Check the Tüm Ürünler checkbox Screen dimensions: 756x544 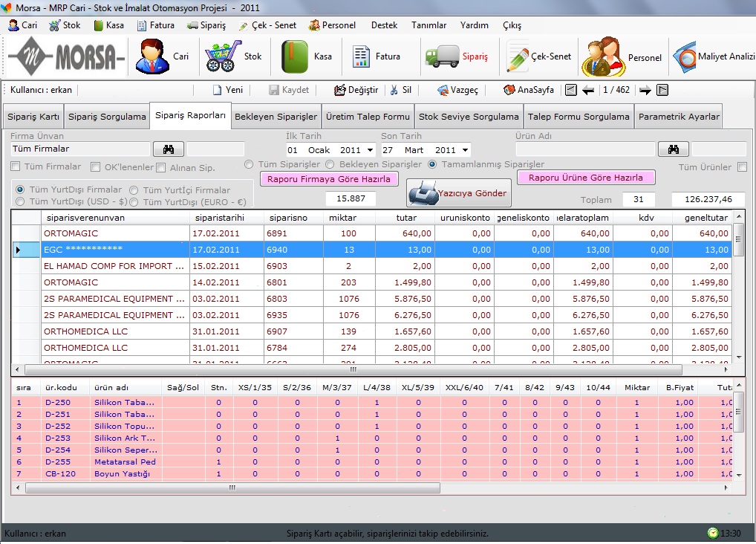pyautogui.click(x=742, y=167)
